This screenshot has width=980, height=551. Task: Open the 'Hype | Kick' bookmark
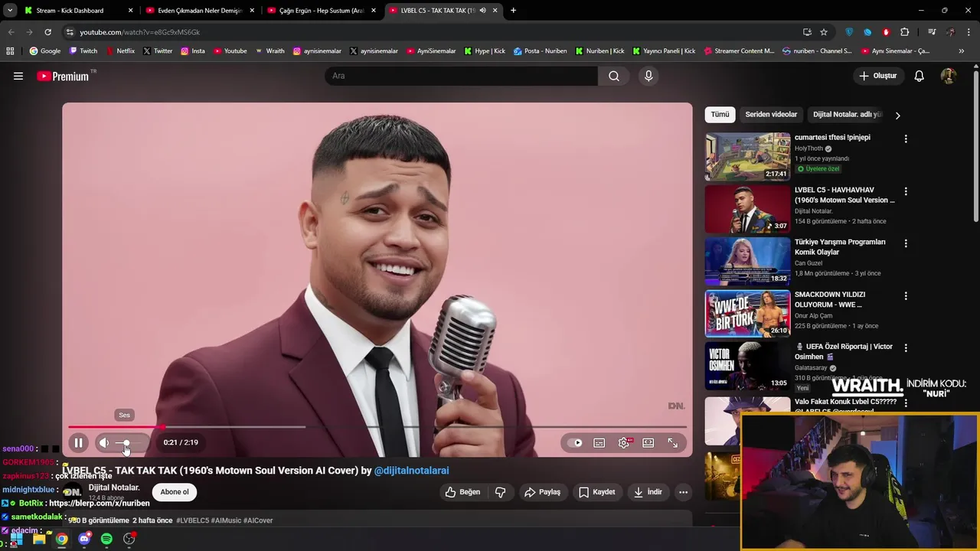[485, 51]
